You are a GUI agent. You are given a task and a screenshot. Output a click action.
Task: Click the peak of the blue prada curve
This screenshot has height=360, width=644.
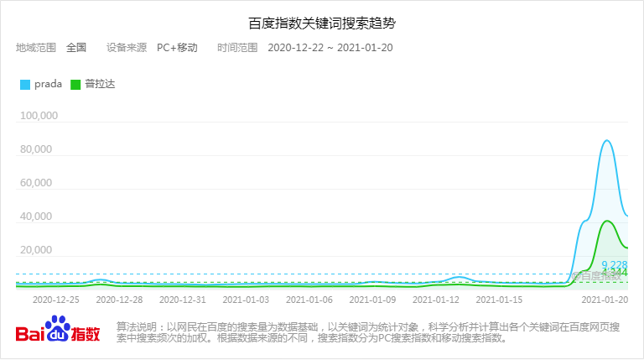click(606, 140)
